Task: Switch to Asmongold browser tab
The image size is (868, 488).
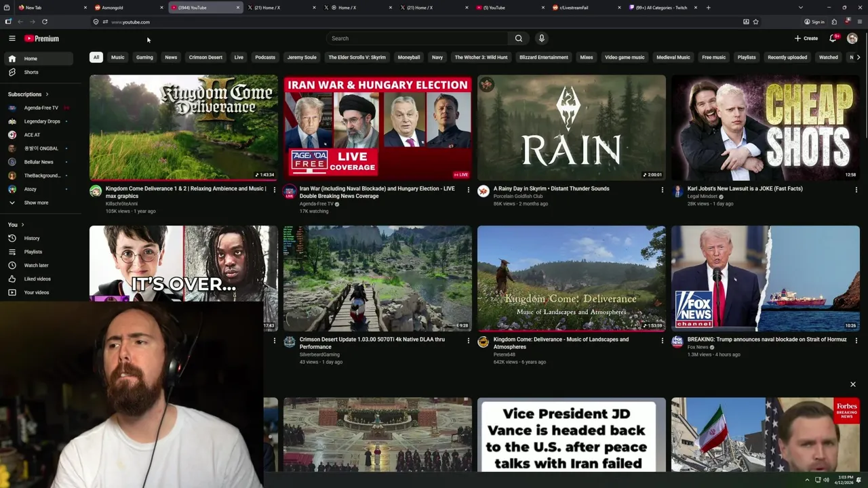Action: click(127, 7)
